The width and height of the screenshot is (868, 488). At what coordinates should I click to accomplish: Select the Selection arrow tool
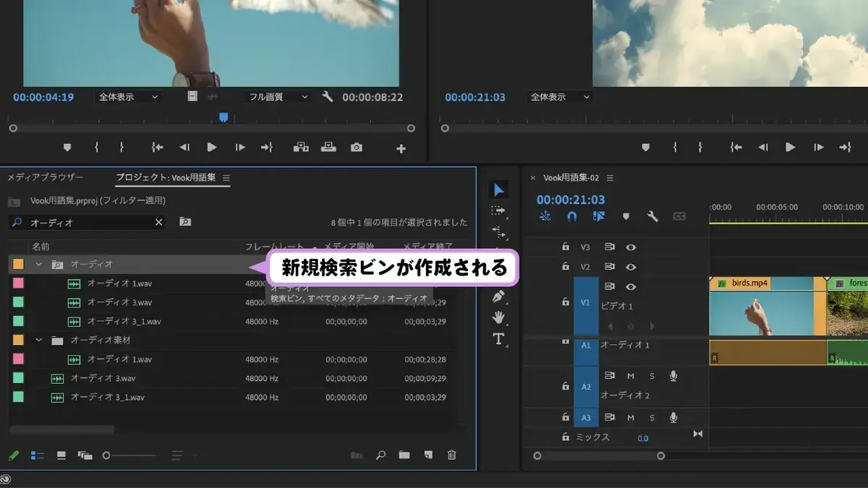(x=499, y=190)
